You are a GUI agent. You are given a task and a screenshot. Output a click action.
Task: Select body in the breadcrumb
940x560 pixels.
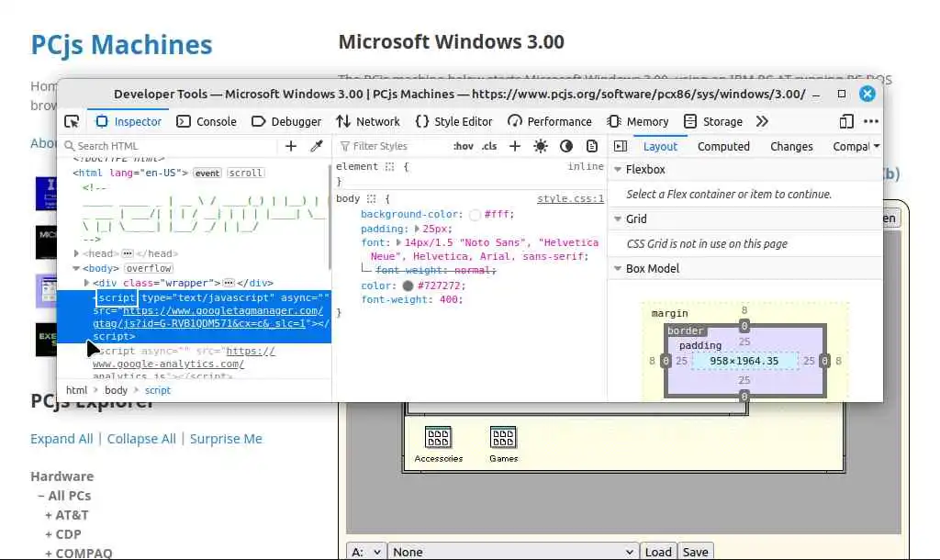116,390
